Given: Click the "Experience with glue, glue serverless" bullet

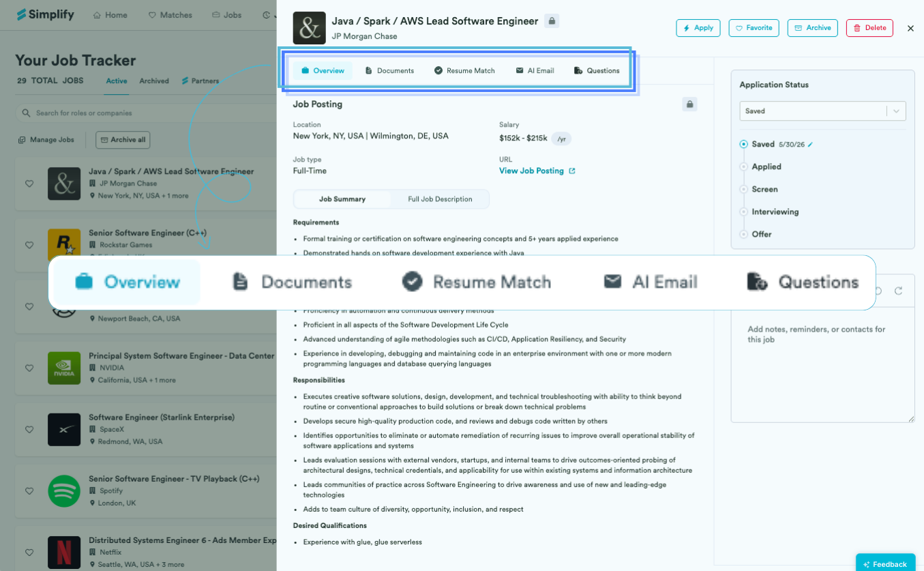Looking at the screenshot, I should point(363,542).
